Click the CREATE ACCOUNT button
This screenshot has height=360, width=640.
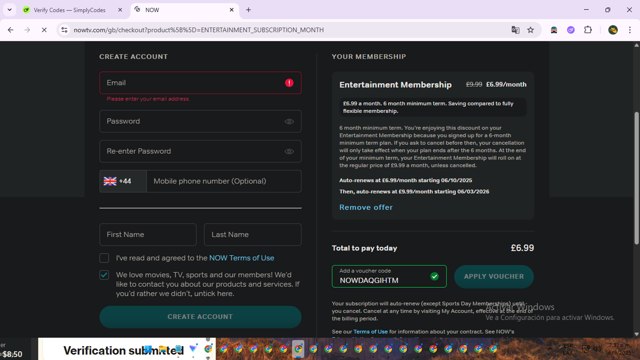point(200,317)
